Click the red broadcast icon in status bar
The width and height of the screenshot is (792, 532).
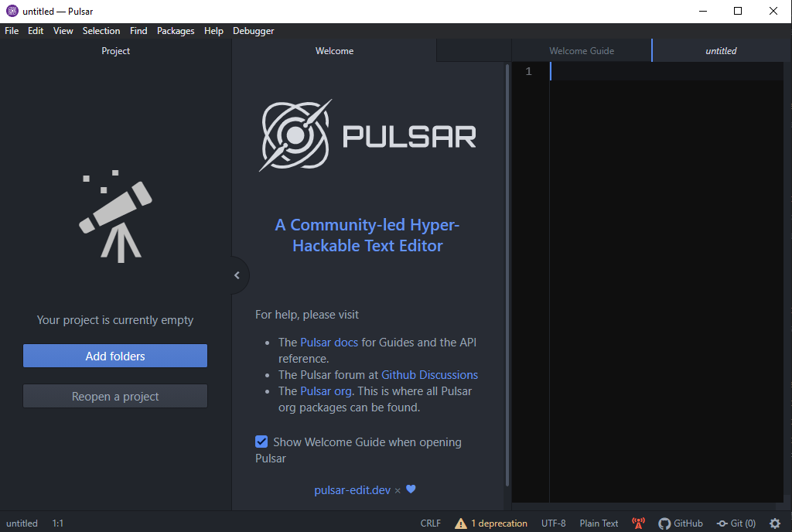638,523
